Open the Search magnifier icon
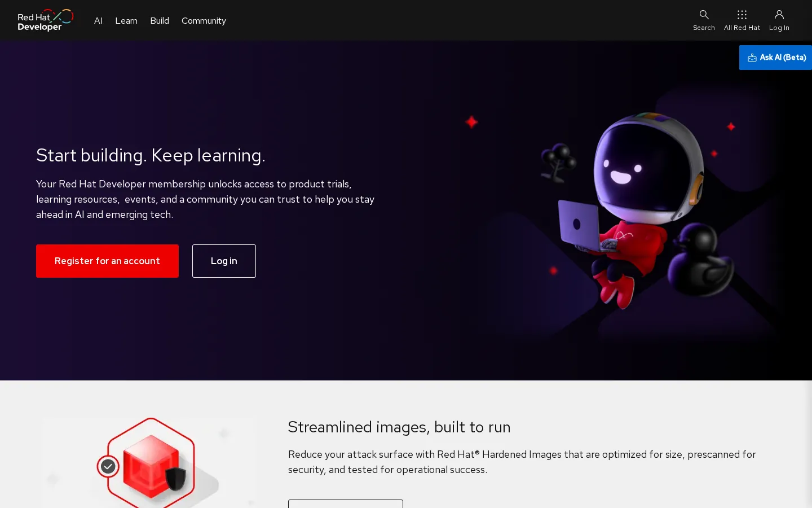 [x=704, y=15]
